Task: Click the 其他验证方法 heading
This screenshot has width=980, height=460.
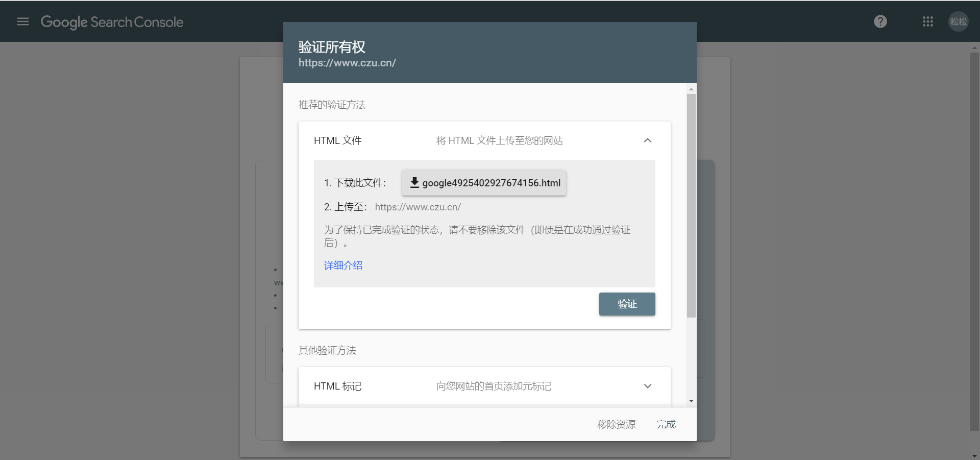Action: point(327,350)
